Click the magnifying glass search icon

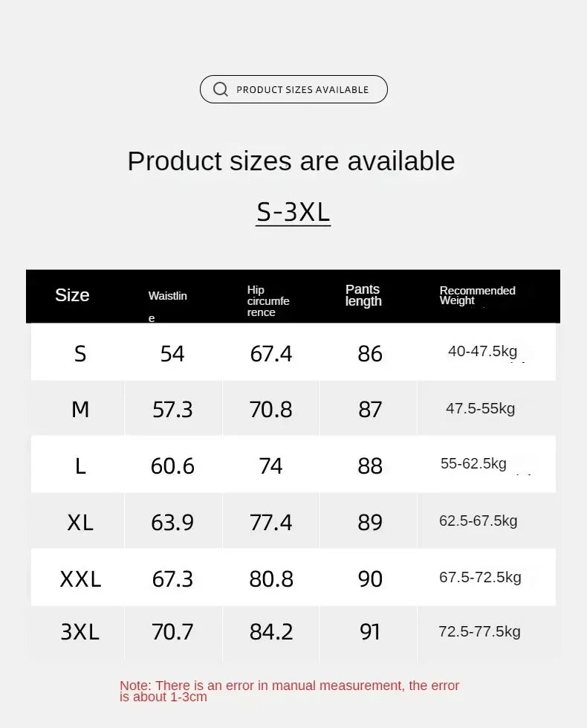[221, 89]
